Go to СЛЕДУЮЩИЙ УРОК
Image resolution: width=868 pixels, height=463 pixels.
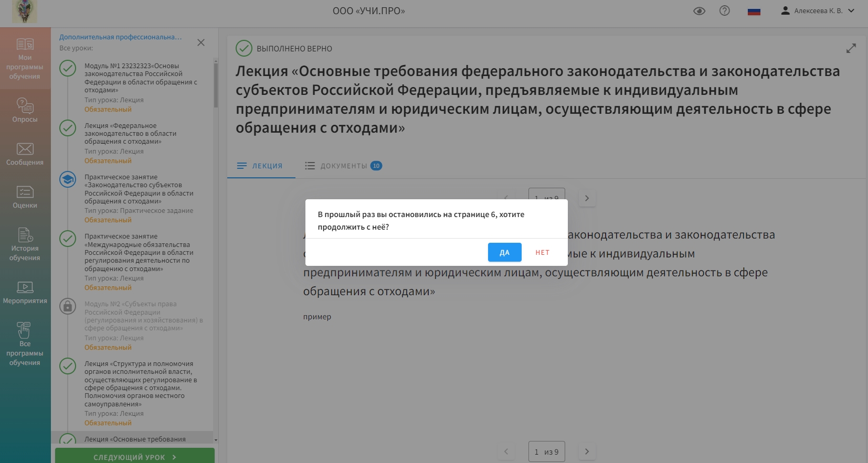click(x=135, y=456)
